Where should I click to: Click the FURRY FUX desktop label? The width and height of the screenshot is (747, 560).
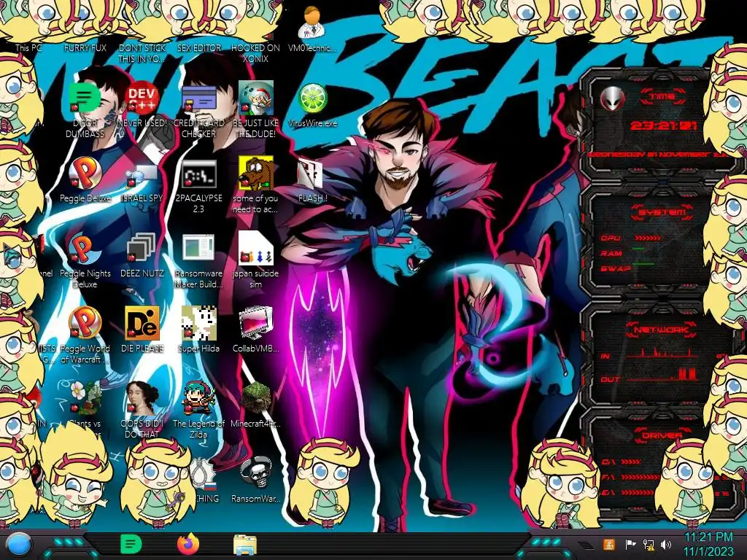tap(85, 48)
